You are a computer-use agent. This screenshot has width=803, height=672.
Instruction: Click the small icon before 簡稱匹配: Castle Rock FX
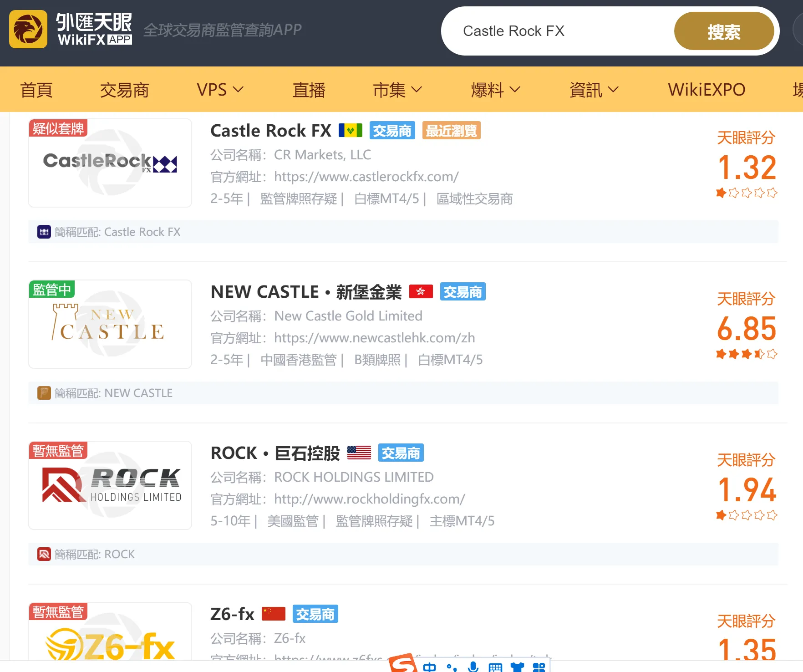tap(44, 232)
